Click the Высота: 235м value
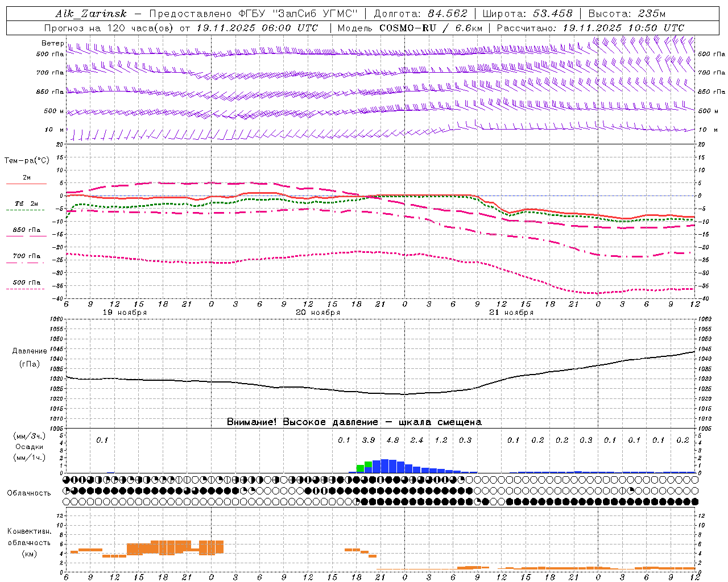 [x=627, y=14]
